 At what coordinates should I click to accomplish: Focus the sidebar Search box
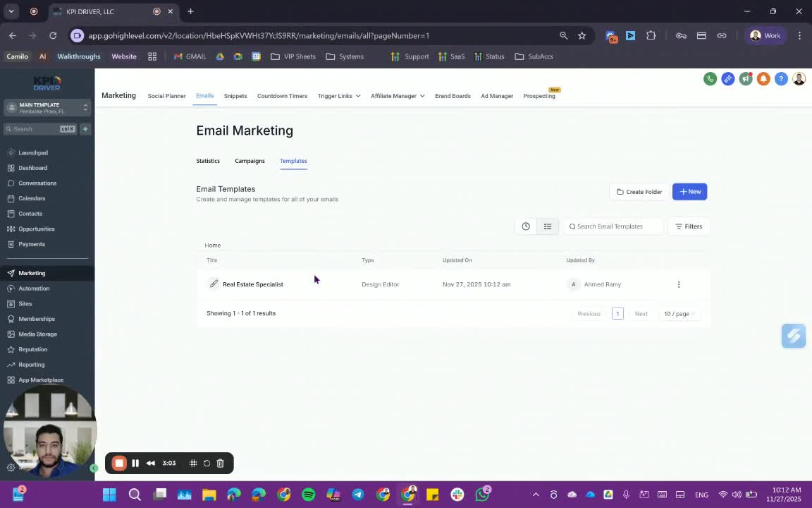pyautogui.click(x=40, y=129)
